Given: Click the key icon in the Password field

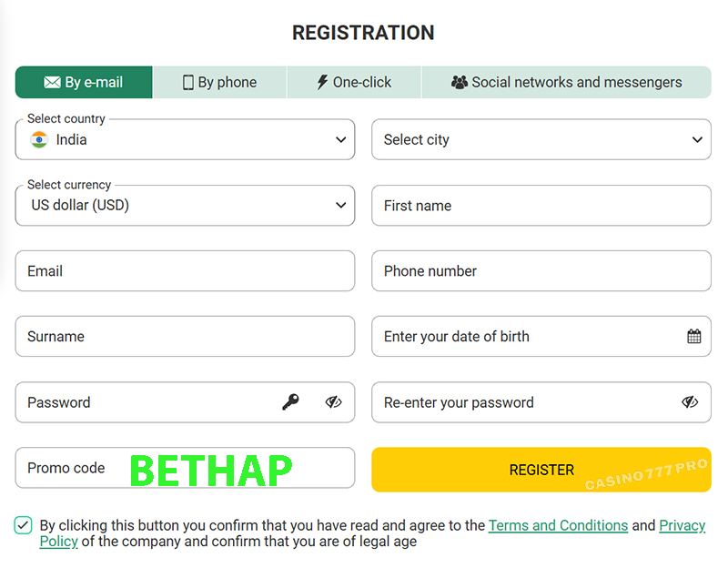Looking at the screenshot, I should pyautogui.click(x=289, y=402).
